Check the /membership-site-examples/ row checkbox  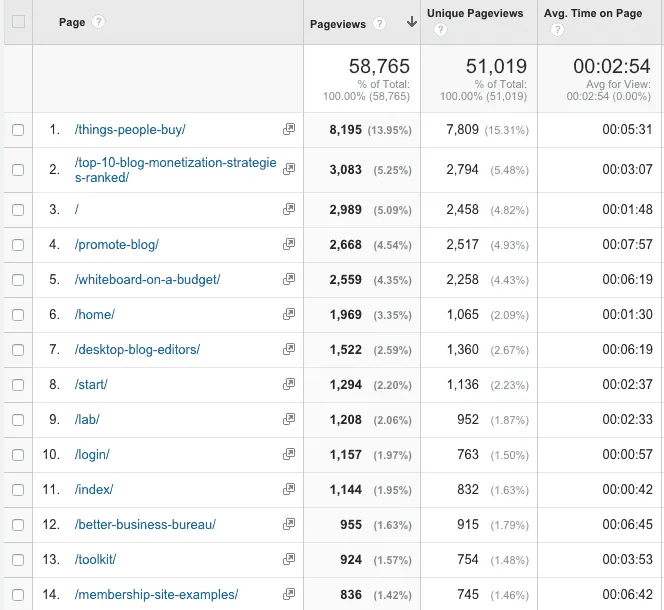click(18, 595)
